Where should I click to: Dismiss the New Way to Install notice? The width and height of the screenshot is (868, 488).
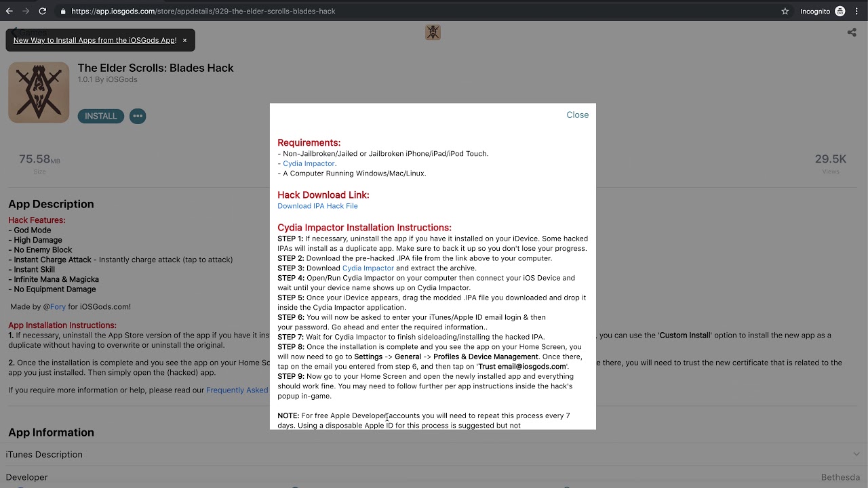coord(184,40)
